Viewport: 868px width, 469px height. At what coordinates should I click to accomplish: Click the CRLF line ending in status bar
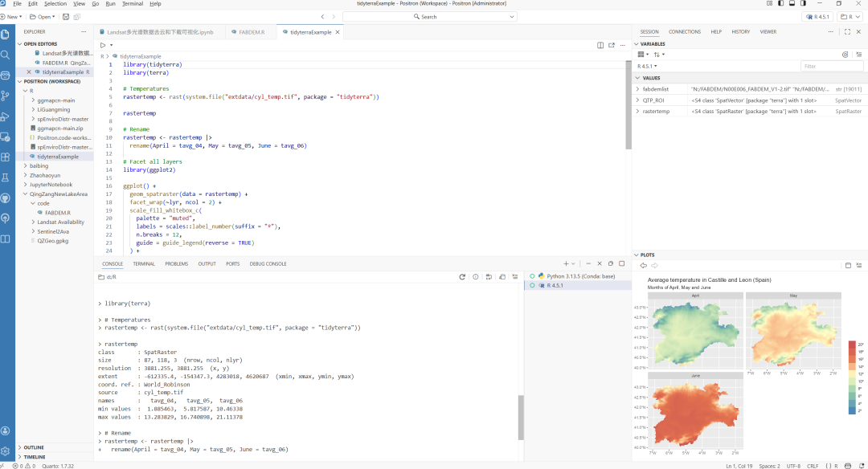pyautogui.click(x=813, y=466)
